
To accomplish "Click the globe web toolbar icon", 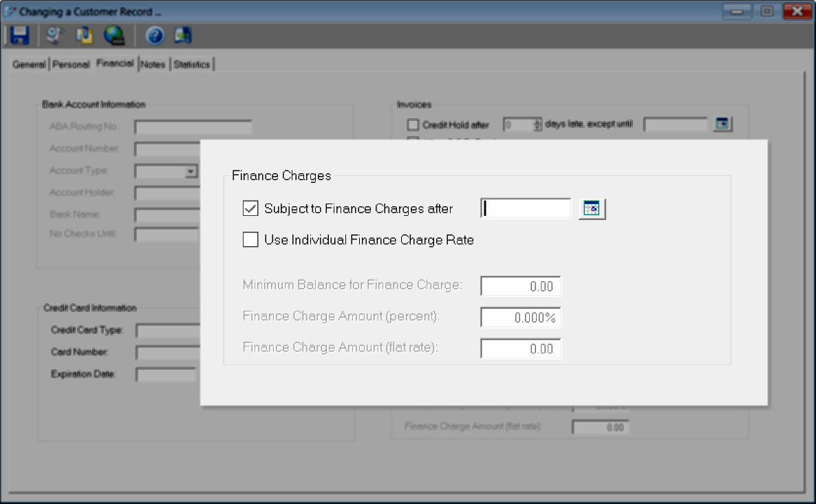I will click(114, 35).
